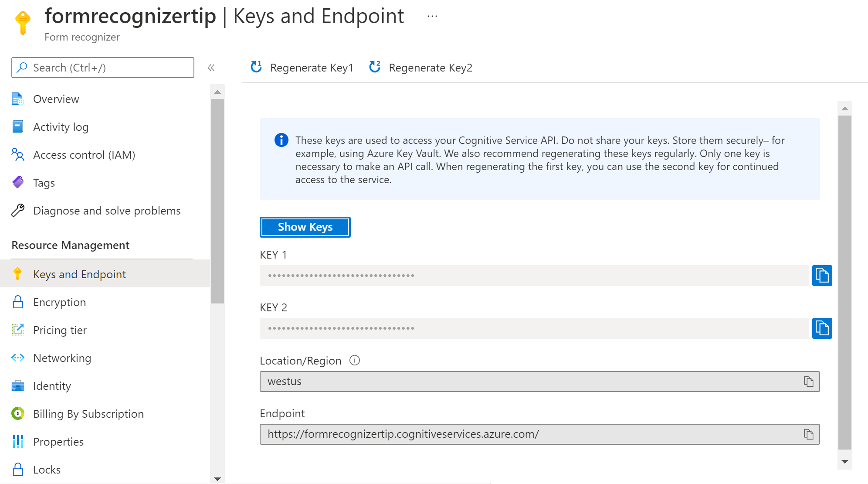The height and width of the screenshot is (484, 868).
Task: Click the Diagnose and solve problems wrench icon
Action: click(x=18, y=211)
